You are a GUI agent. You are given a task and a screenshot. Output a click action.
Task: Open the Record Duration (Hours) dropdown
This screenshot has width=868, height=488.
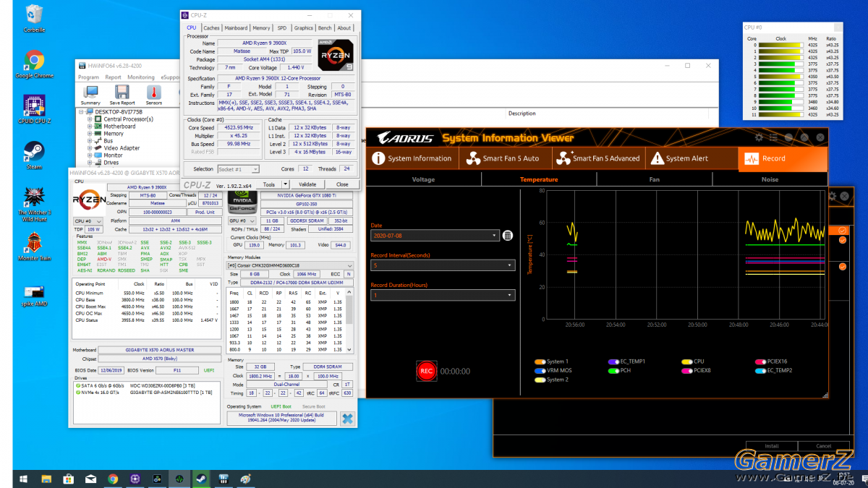[x=442, y=295]
